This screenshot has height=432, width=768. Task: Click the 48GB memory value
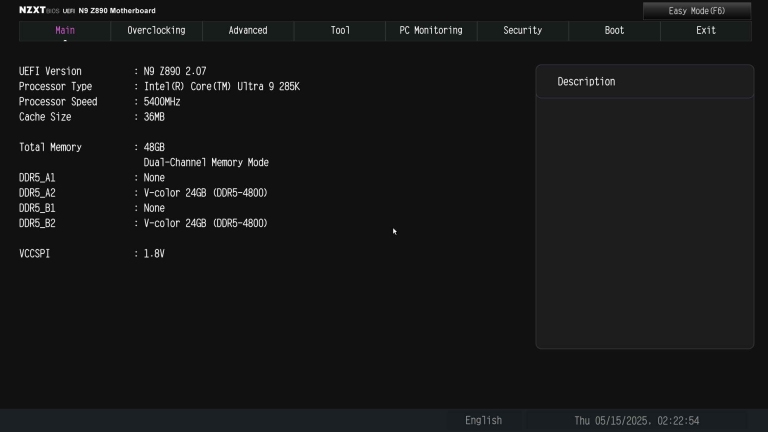(x=154, y=147)
